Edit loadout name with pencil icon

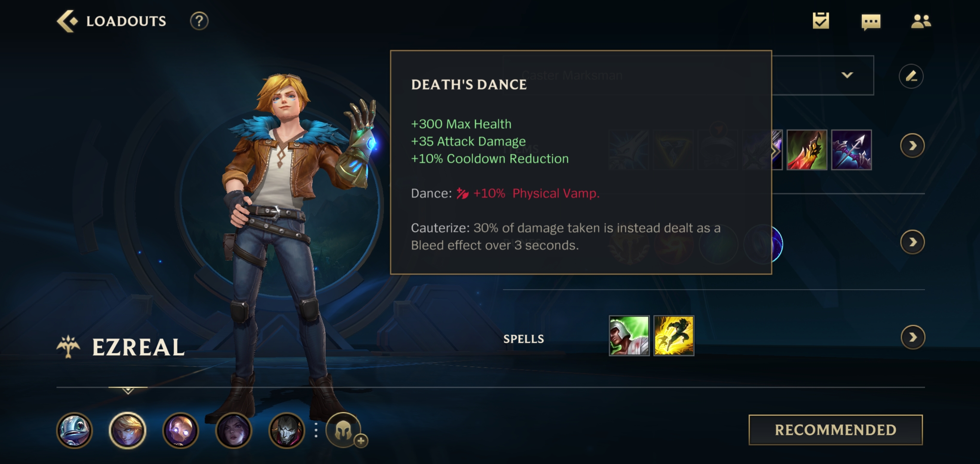[x=911, y=76]
